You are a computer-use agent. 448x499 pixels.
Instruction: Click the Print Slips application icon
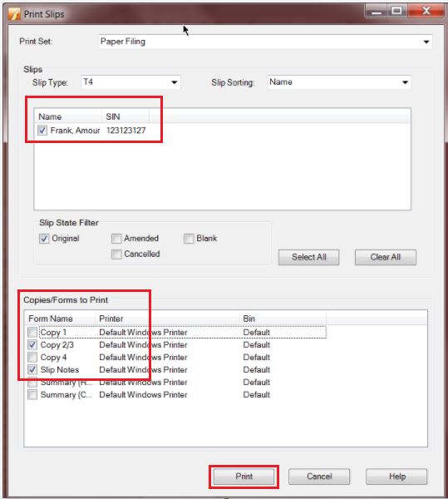[15, 14]
